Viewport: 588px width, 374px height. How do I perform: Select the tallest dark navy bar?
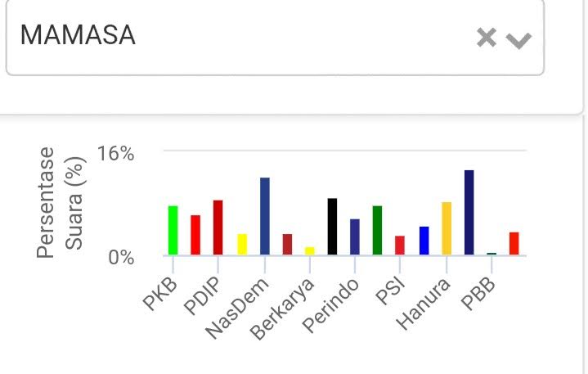[x=469, y=212]
